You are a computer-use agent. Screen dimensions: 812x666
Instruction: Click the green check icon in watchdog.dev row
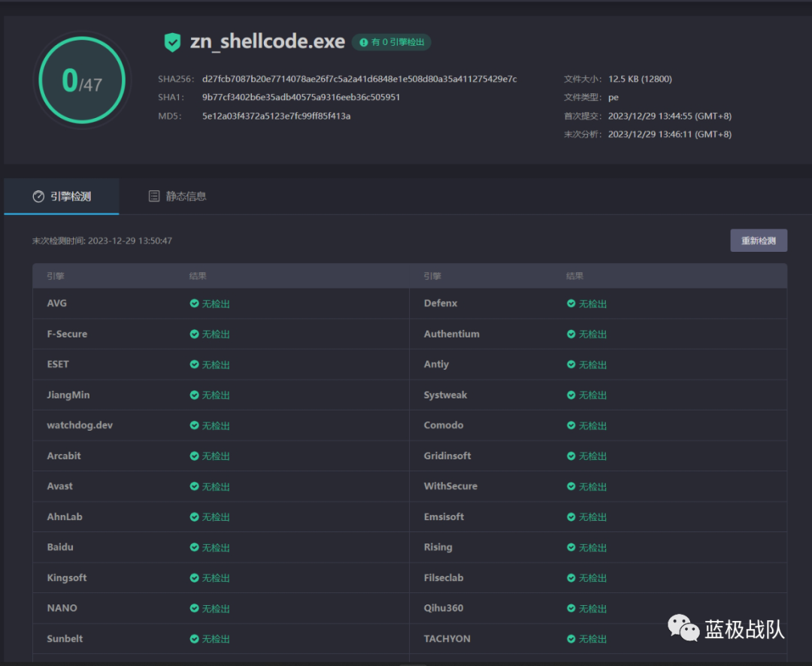[194, 425]
